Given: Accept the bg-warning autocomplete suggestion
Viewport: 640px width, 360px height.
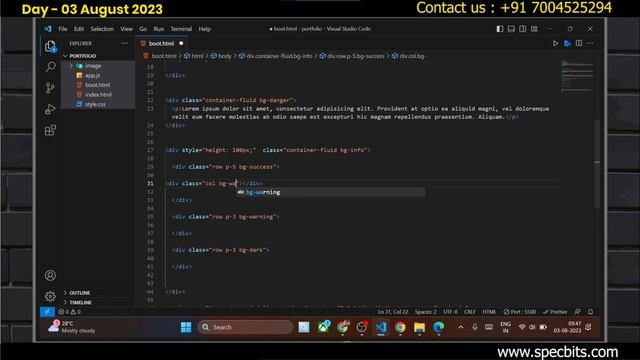Looking at the screenshot, I should (x=331, y=192).
